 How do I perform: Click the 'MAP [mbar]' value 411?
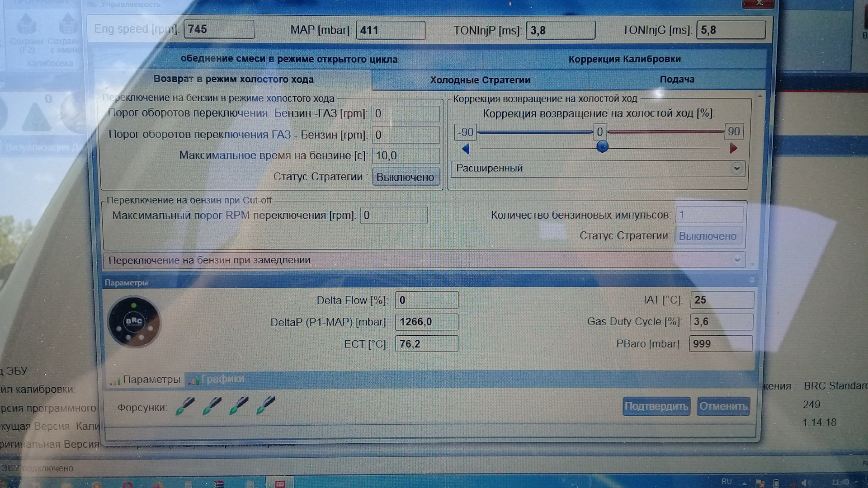[391, 30]
